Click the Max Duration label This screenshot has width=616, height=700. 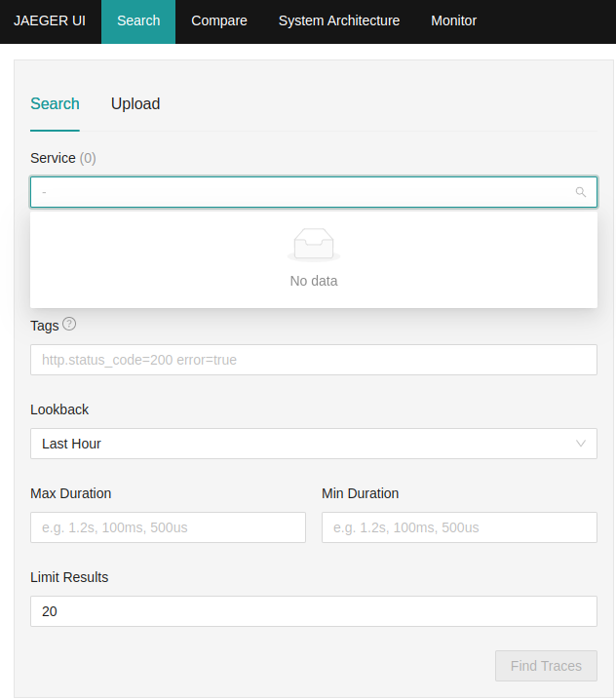click(x=70, y=493)
